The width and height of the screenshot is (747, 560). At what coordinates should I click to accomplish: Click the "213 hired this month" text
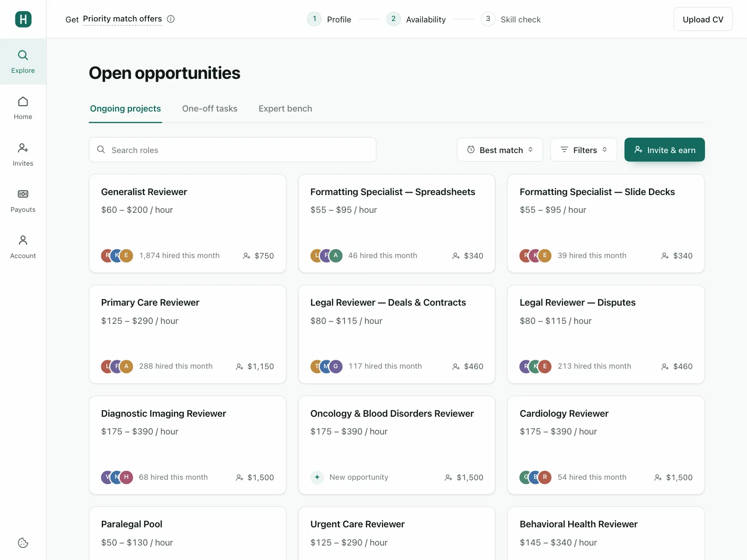click(594, 366)
